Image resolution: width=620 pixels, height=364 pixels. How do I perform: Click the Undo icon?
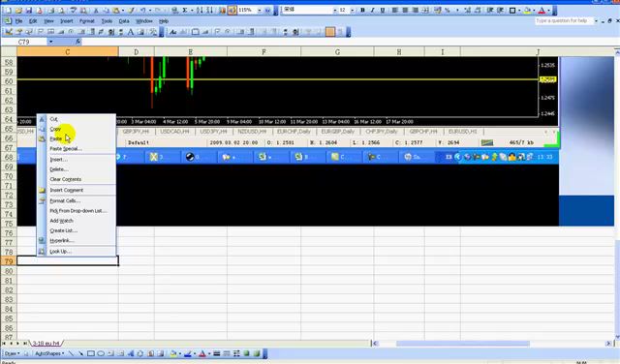142,11
